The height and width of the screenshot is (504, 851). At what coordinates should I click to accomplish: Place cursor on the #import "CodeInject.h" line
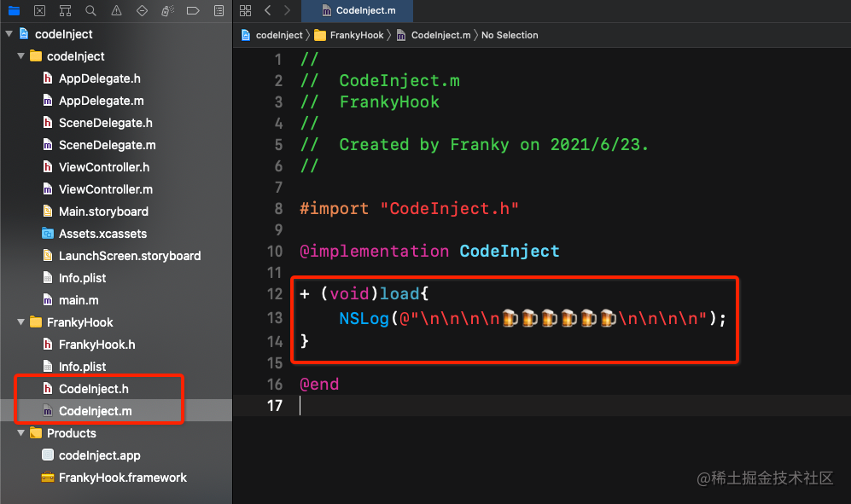coord(409,209)
